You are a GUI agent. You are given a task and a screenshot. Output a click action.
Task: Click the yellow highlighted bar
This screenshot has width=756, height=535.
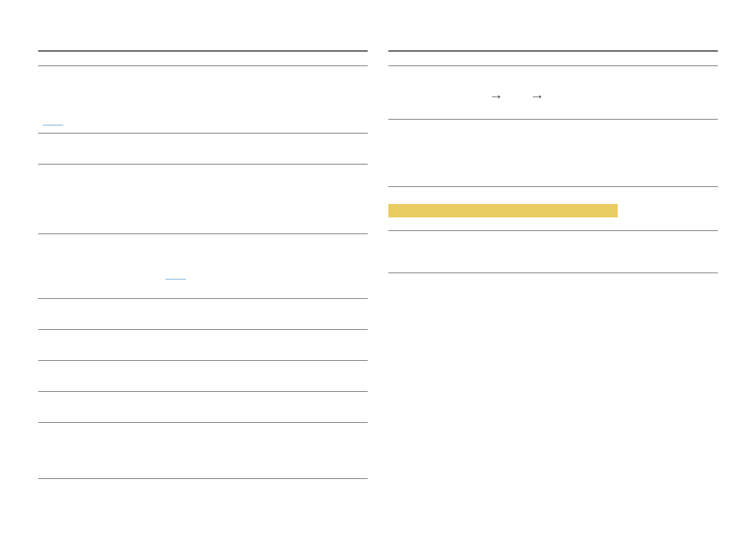[502, 211]
